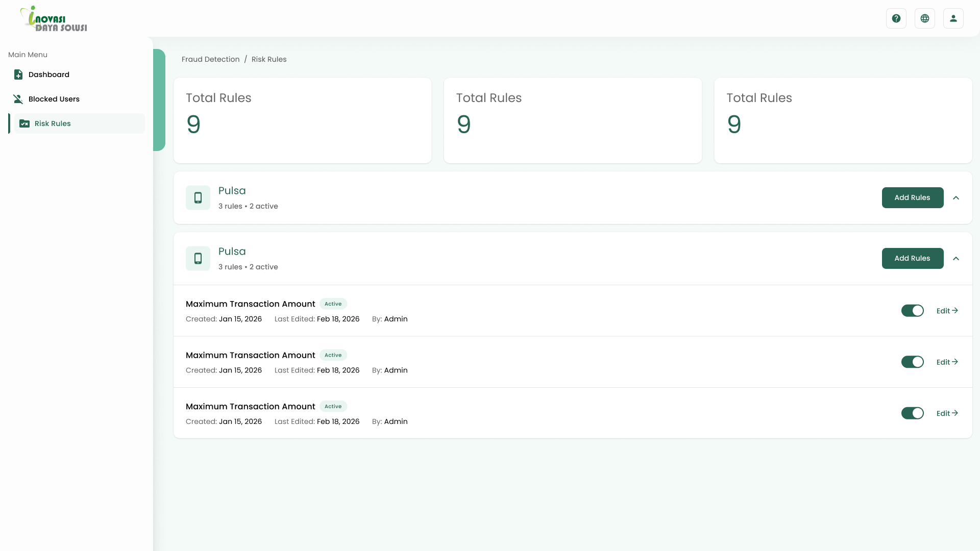Click the phone icon on second Pulsa card

(x=198, y=258)
